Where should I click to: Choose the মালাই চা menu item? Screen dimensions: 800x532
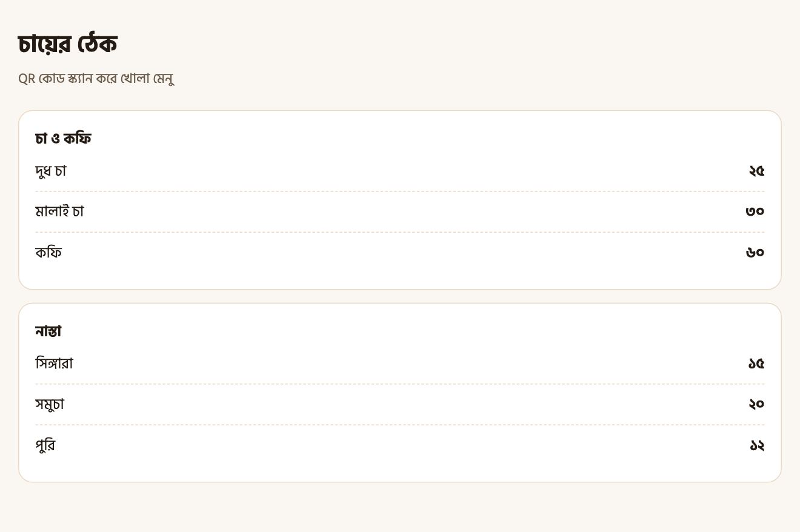point(59,211)
